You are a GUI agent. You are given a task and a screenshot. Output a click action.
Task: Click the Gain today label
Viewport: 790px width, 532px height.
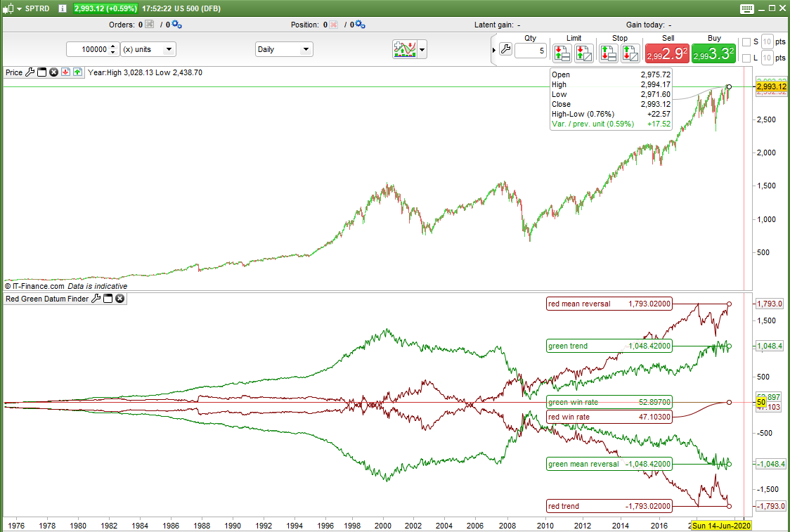[645, 25]
